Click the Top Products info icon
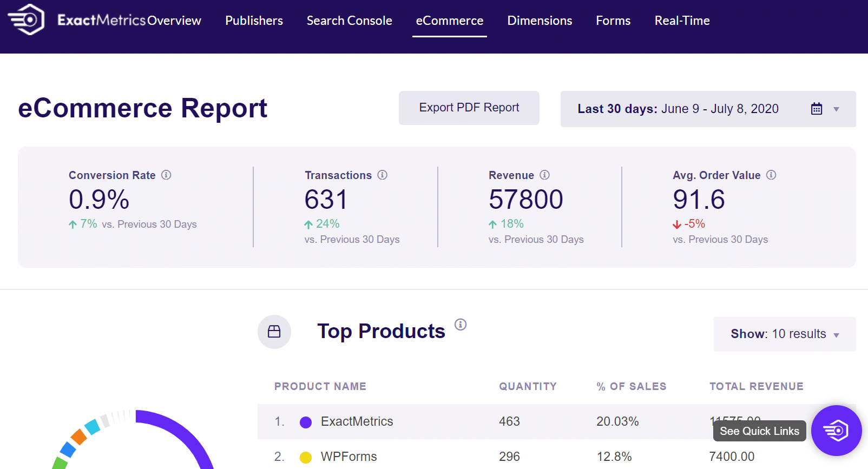868x469 pixels. [x=461, y=324]
